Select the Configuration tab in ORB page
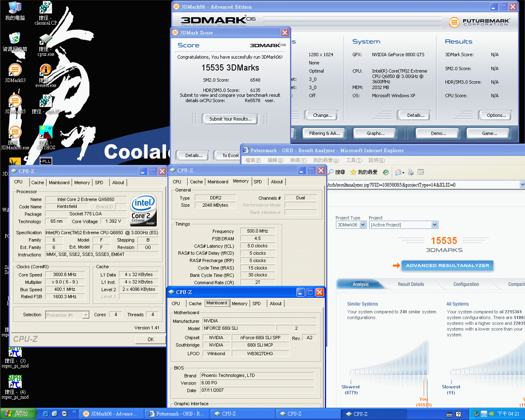 pyautogui.click(x=466, y=284)
